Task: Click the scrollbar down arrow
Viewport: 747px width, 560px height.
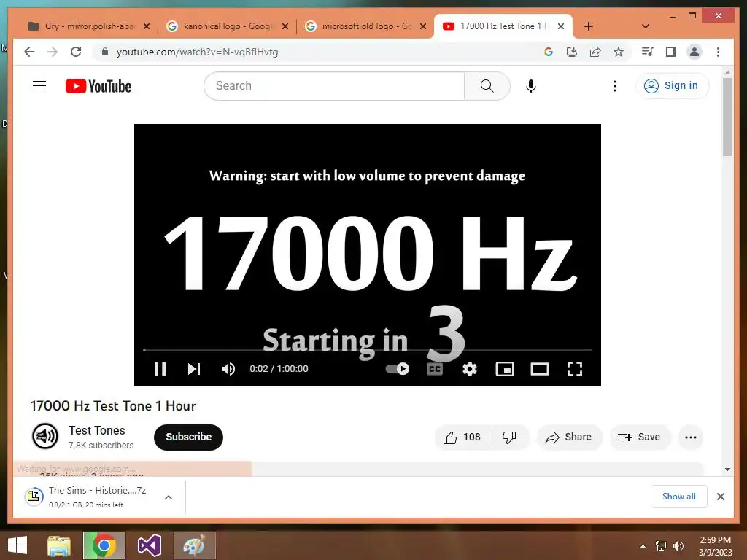Action: pos(727,470)
